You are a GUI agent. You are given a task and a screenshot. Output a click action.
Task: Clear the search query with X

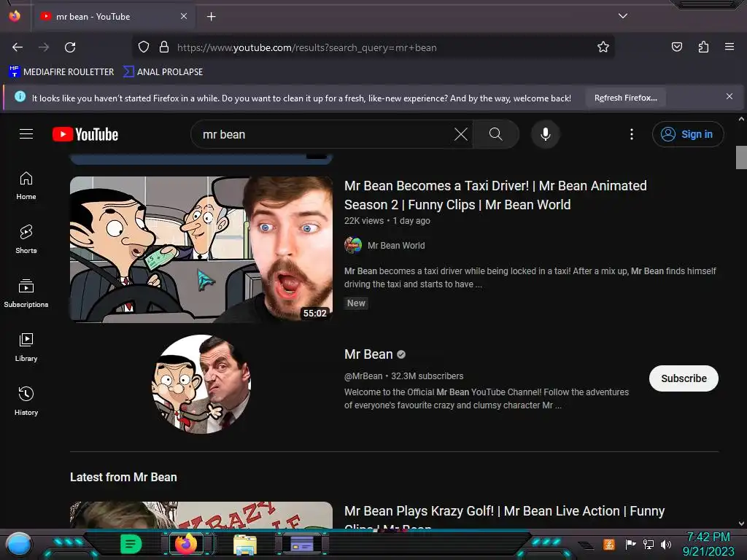(461, 134)
